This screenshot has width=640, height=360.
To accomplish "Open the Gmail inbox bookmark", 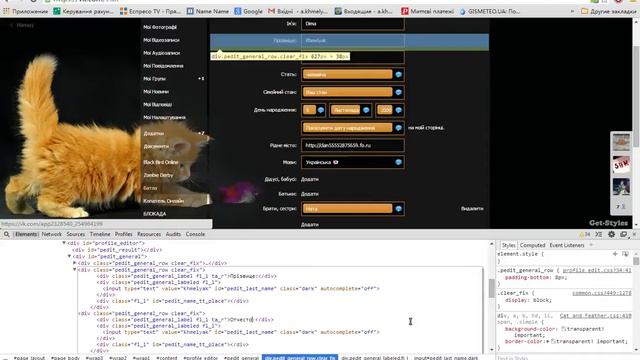I will tap(298, 11).
